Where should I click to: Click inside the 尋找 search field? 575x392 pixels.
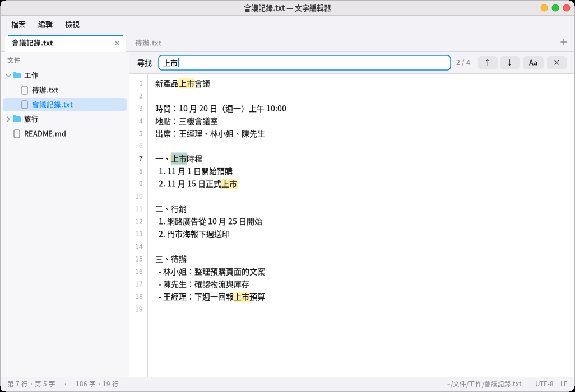[x=304, y=63]
